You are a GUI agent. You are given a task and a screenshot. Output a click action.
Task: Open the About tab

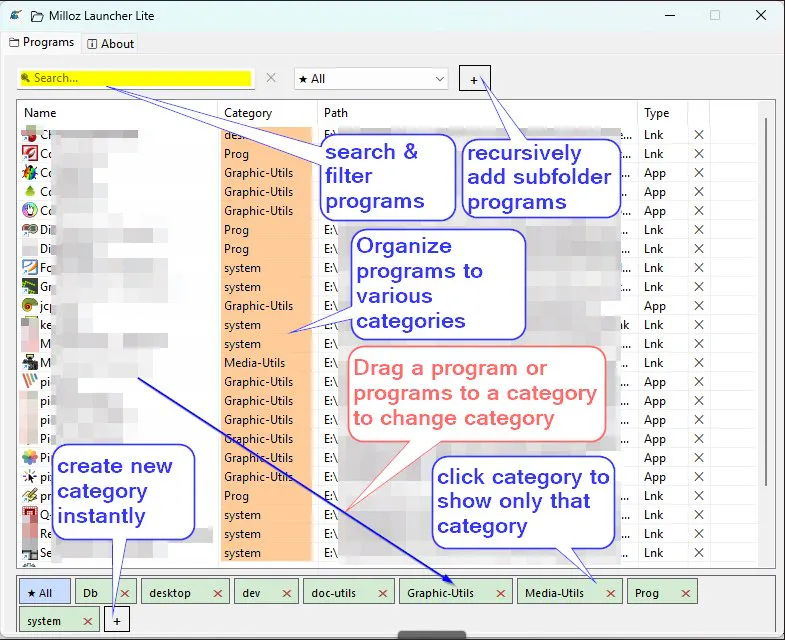111,44
